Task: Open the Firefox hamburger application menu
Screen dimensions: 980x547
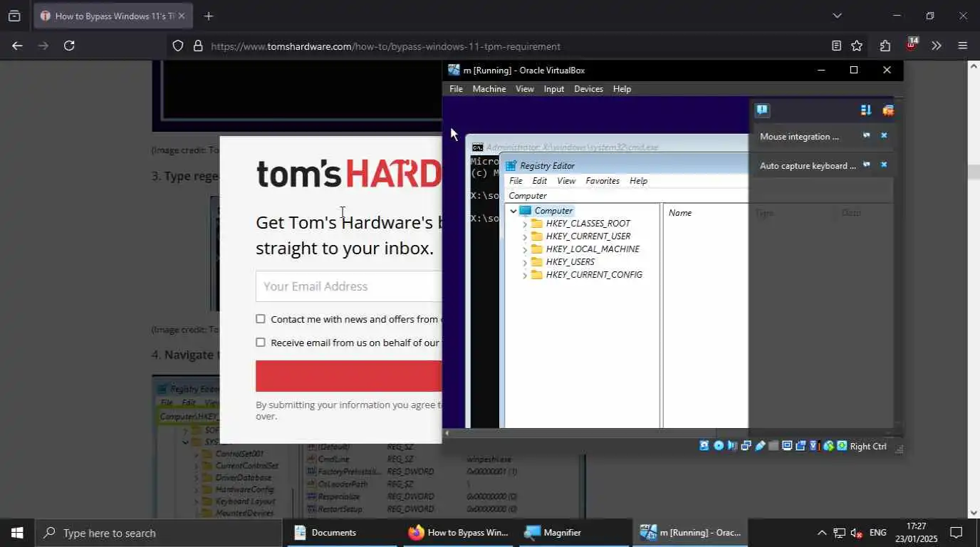Action: (x=963, y=46)
